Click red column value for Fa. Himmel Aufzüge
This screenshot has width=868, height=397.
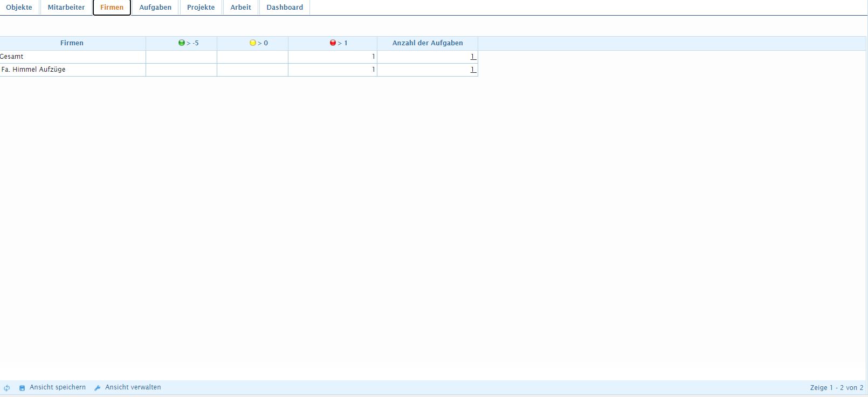373,70
